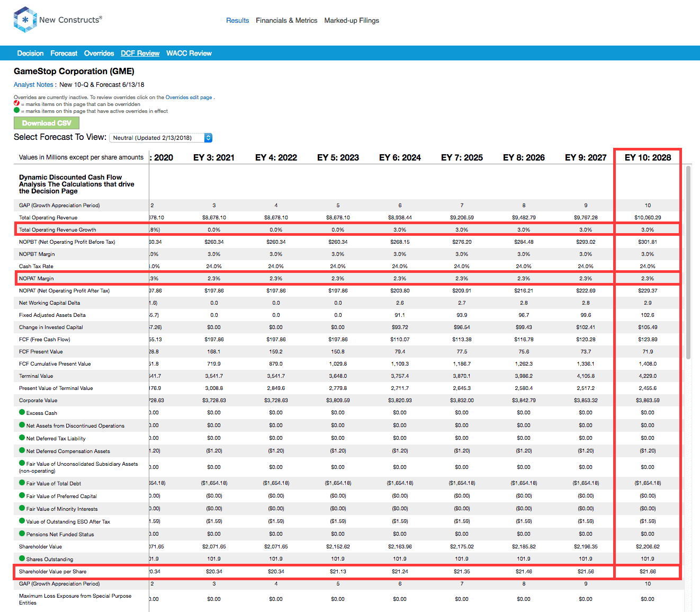This screenshot has width=700, height=612.
Task: Open the Results tab
Action: point(237,21)
